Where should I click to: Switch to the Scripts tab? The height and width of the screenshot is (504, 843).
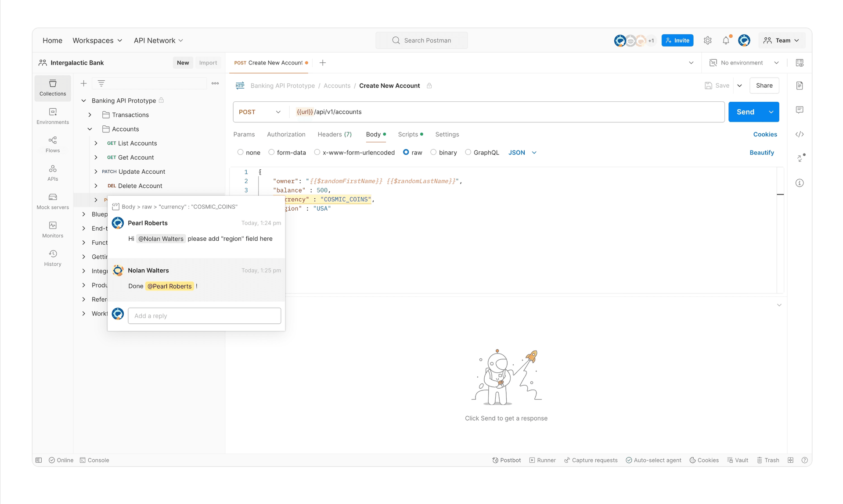[411, 134]
